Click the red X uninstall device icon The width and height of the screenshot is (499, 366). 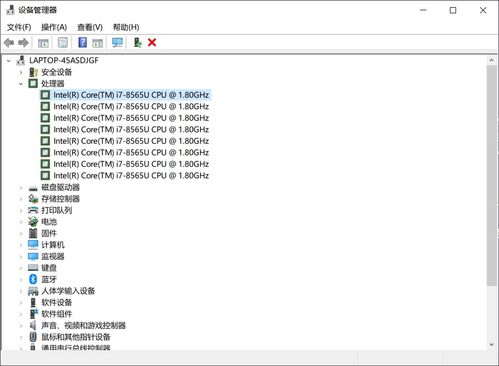tap(152, 42)
